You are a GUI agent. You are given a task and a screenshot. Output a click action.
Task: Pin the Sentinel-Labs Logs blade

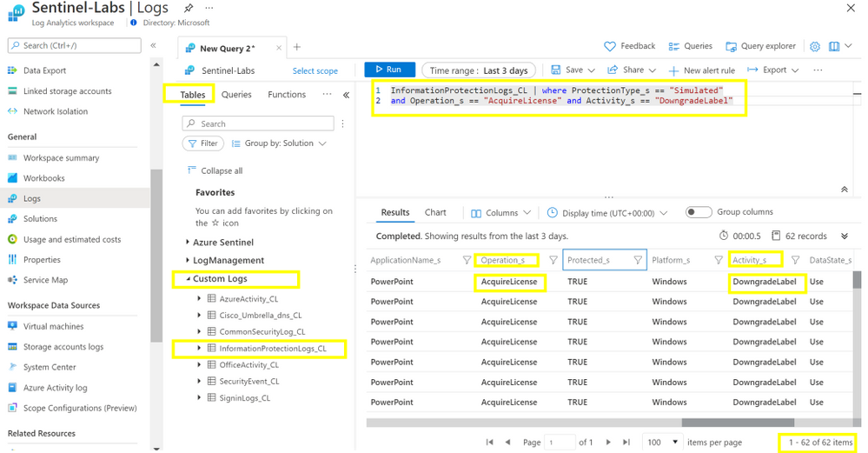tap(189, 8)
